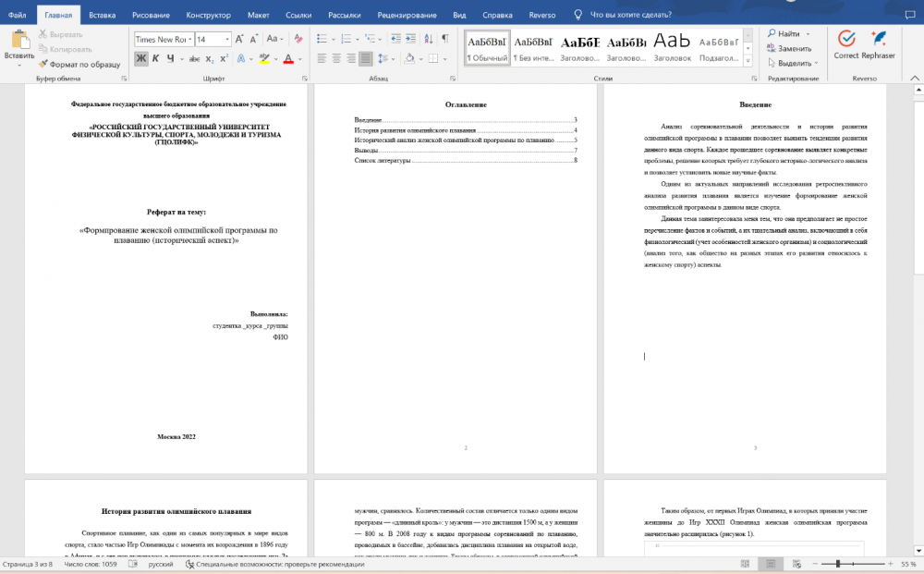Switch to the Ссылки tab
The width and height of the screenshot is (924, 574).
(x=298, y=15)
